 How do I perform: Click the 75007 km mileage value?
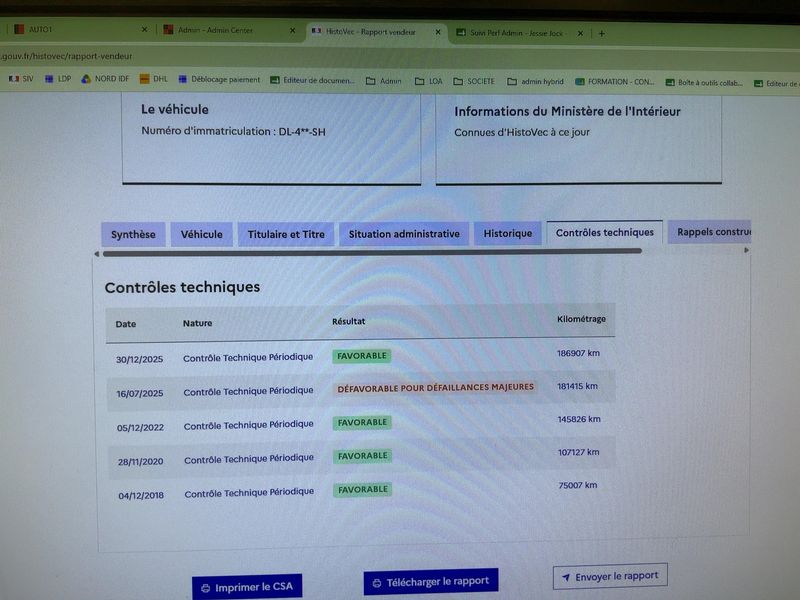pyautogui.click(x=578, y=485)
